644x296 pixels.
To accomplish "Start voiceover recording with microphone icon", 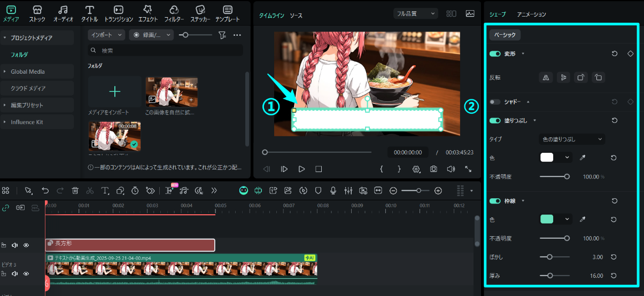I will (x=333, y=191).
